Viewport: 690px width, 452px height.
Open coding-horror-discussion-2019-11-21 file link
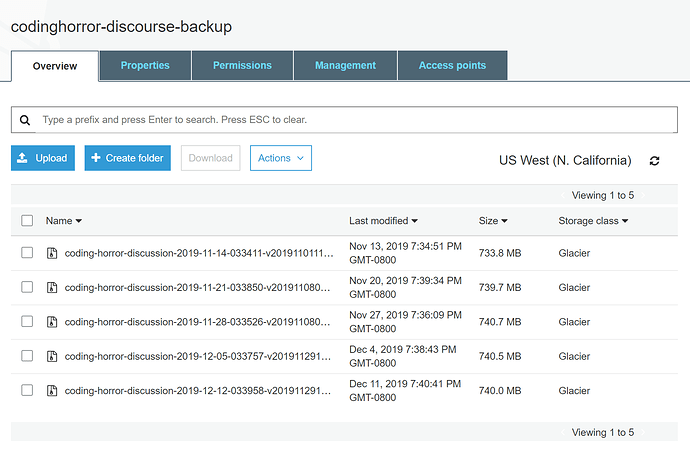[197, 288]
